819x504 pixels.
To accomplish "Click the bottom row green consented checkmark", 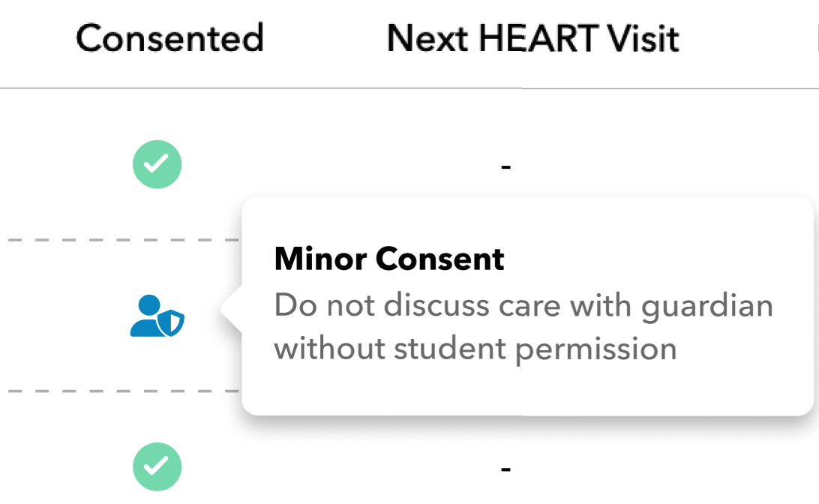I will pos(157,466).
